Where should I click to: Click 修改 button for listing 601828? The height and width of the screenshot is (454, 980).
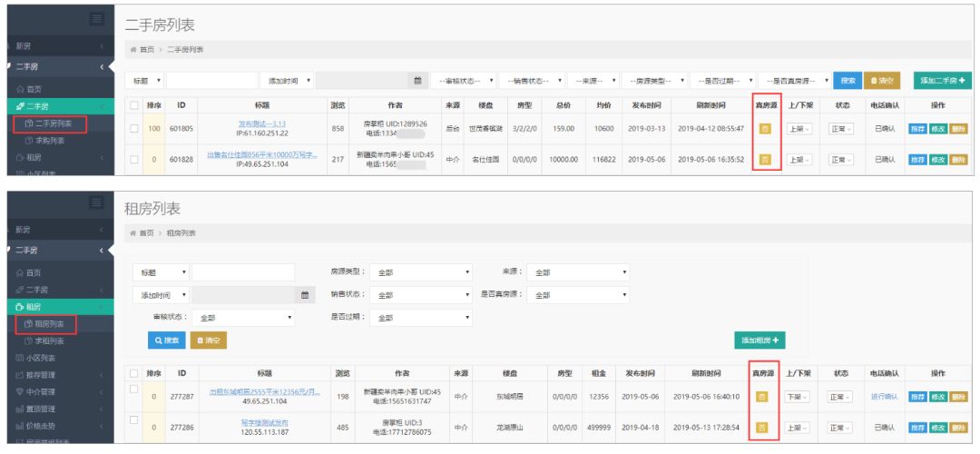click(938, 160)
